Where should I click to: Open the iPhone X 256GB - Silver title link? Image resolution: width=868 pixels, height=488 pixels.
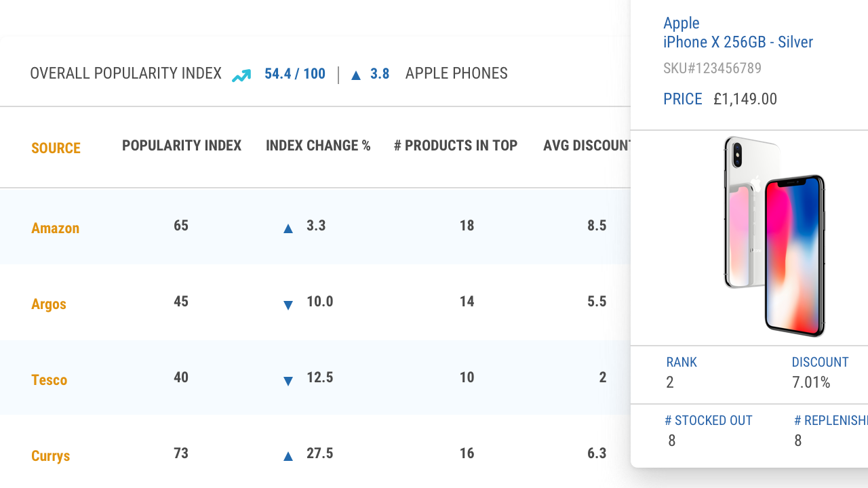[738, 42]
